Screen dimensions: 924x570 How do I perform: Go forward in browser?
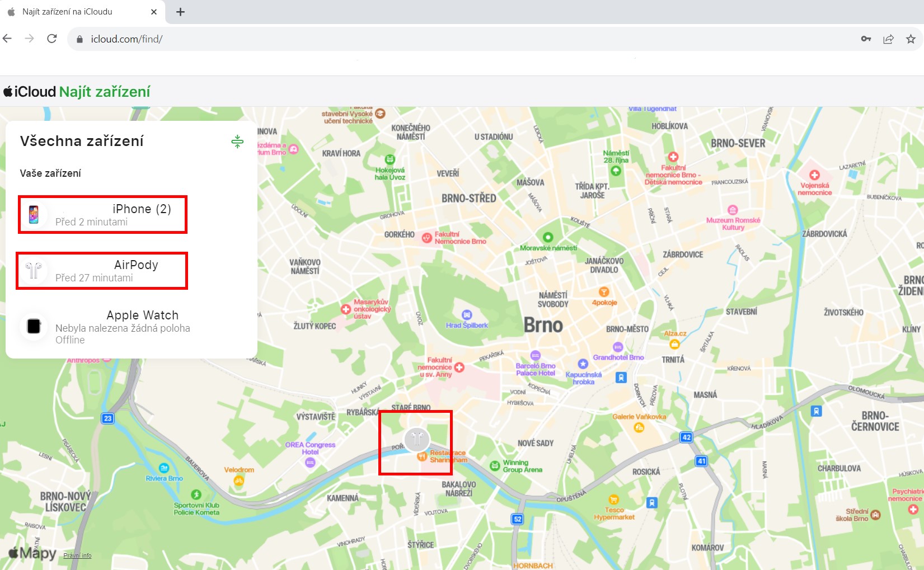[x=30, y=39]
